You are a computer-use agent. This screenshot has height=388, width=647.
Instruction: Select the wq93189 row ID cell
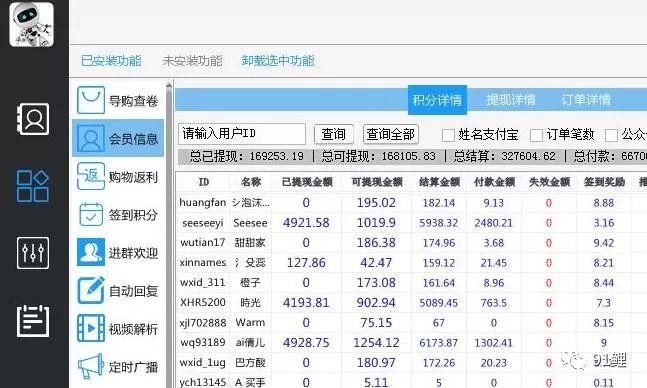[x=203, y=343]
